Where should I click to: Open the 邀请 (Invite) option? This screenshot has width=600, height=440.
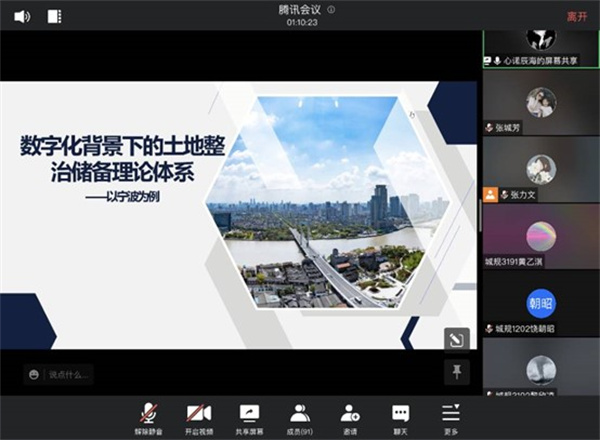pos(350,418)
